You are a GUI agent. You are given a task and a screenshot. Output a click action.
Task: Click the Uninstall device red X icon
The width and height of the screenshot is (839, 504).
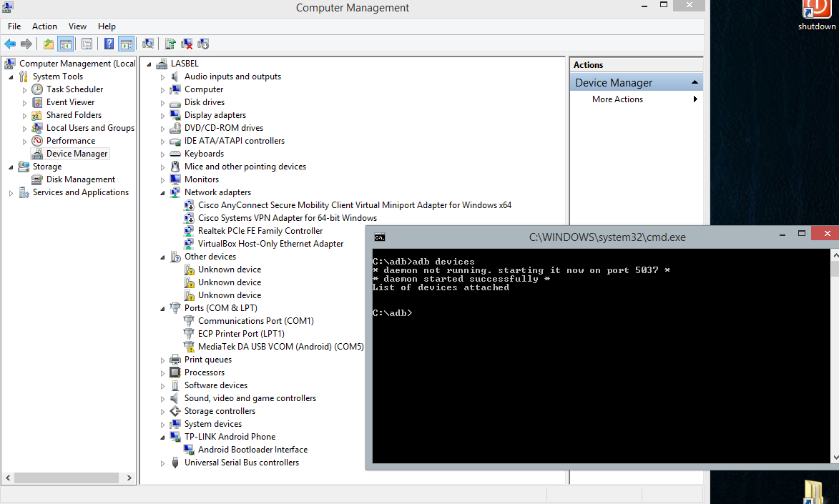click(187, 44)
